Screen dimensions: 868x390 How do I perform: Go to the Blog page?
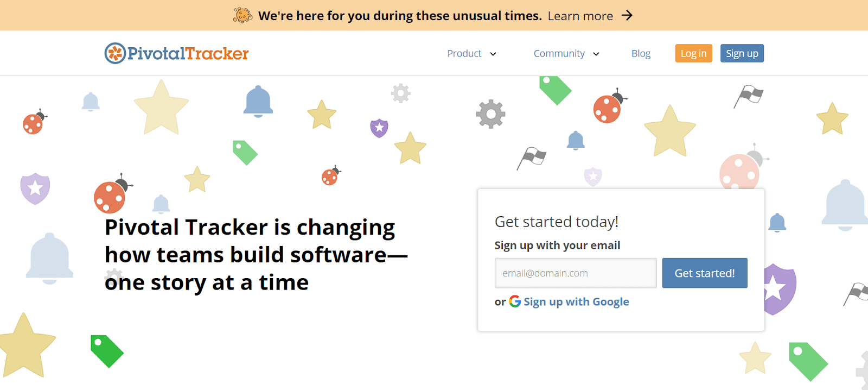[641, 54]
